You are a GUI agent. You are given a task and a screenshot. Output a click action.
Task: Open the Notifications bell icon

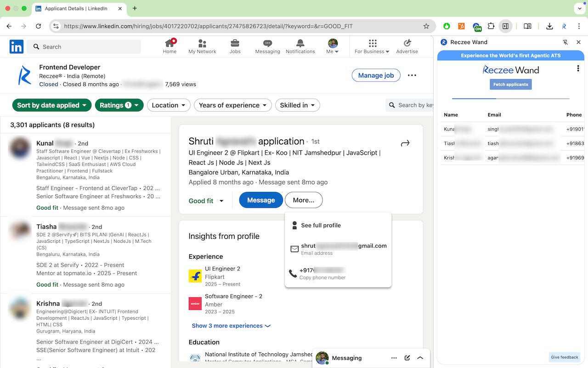coord(300,46)
